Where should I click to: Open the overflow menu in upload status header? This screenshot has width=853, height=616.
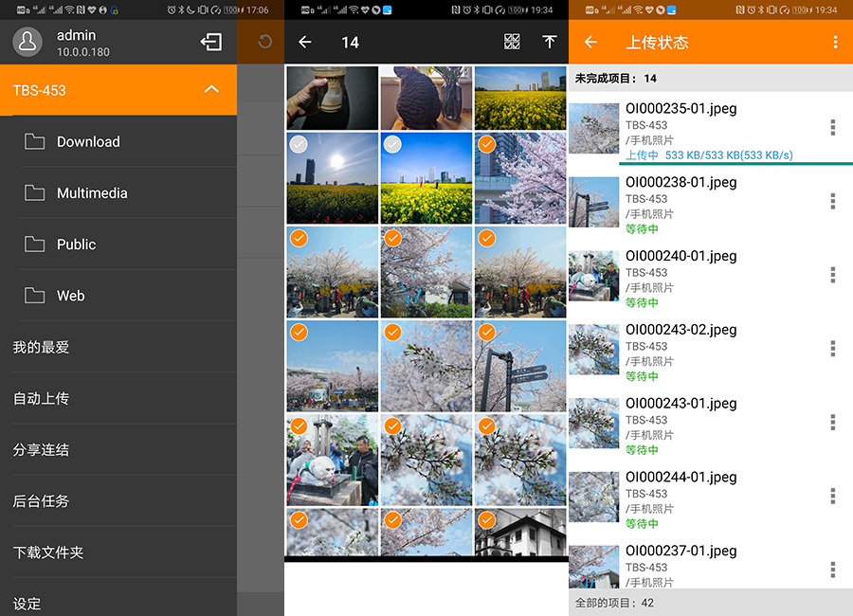834,43
